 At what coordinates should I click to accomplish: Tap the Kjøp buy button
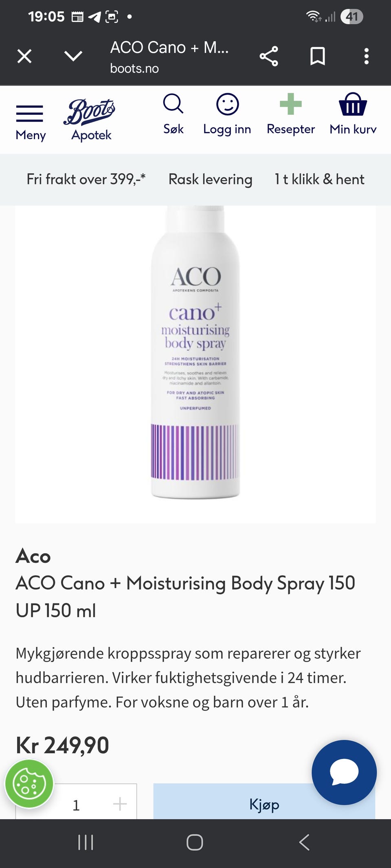click(x=264, y=802)
